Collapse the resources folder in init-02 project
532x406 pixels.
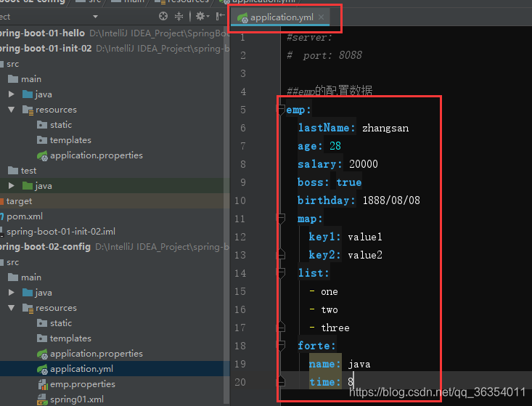click(11, 109)
